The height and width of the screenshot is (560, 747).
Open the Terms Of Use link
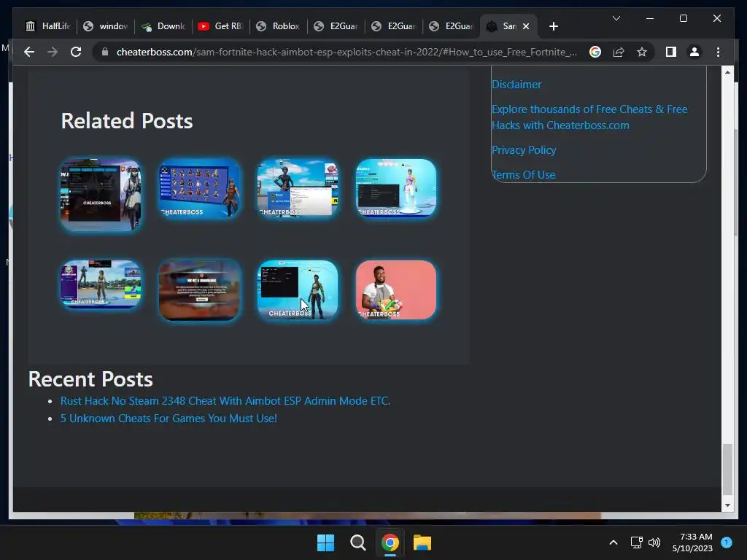[x=524, y=175]
